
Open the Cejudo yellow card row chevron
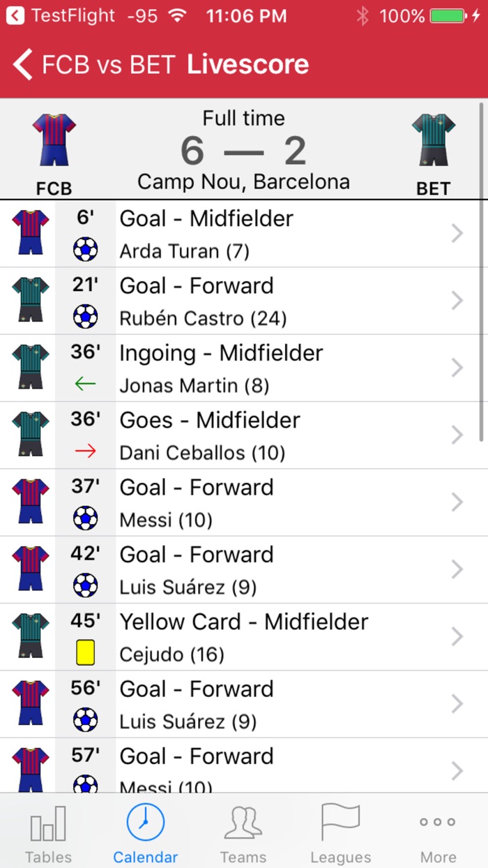point(457,637)
